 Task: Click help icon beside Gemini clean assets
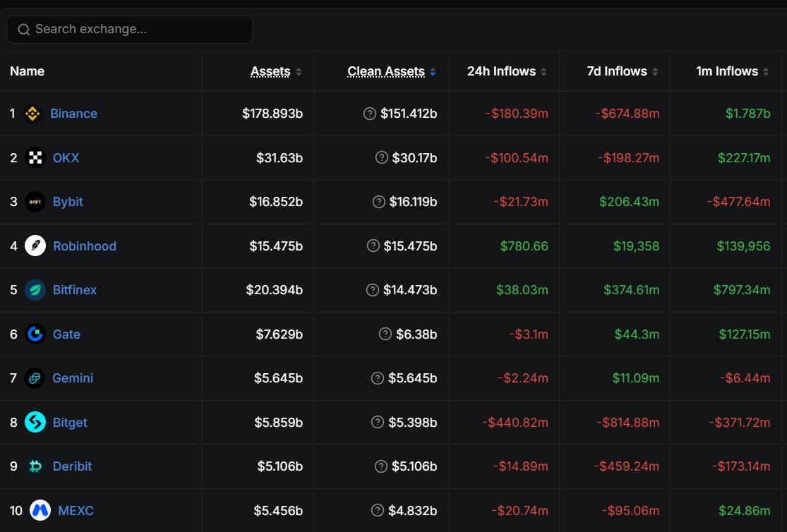378,378
